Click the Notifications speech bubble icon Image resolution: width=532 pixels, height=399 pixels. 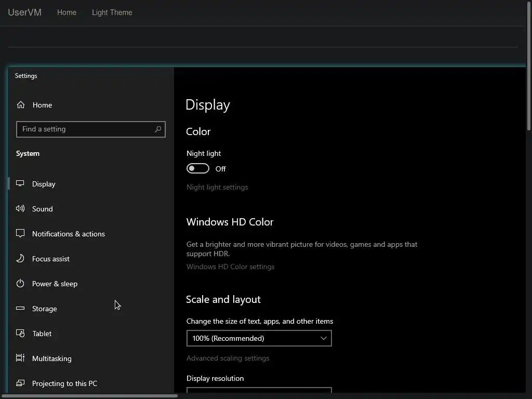(x=20, y=233)
